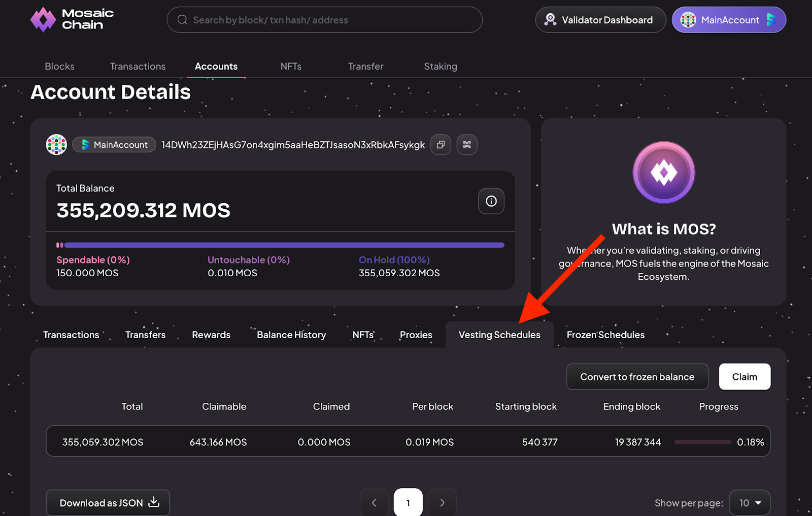
Task: Click the large MOS token emblem
Action: pyautogui.click(x=663, y=173)
